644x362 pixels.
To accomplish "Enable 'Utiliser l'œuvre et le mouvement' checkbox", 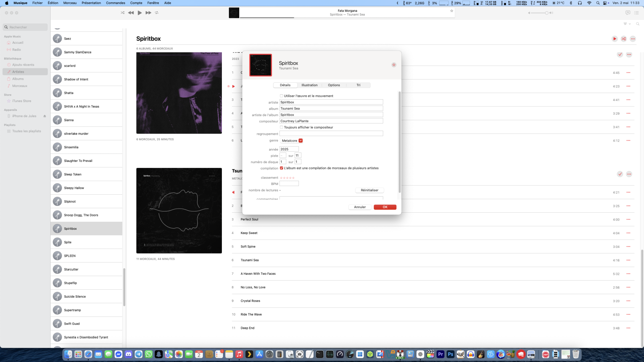I will pyautogui.click(x=281, y=96).
